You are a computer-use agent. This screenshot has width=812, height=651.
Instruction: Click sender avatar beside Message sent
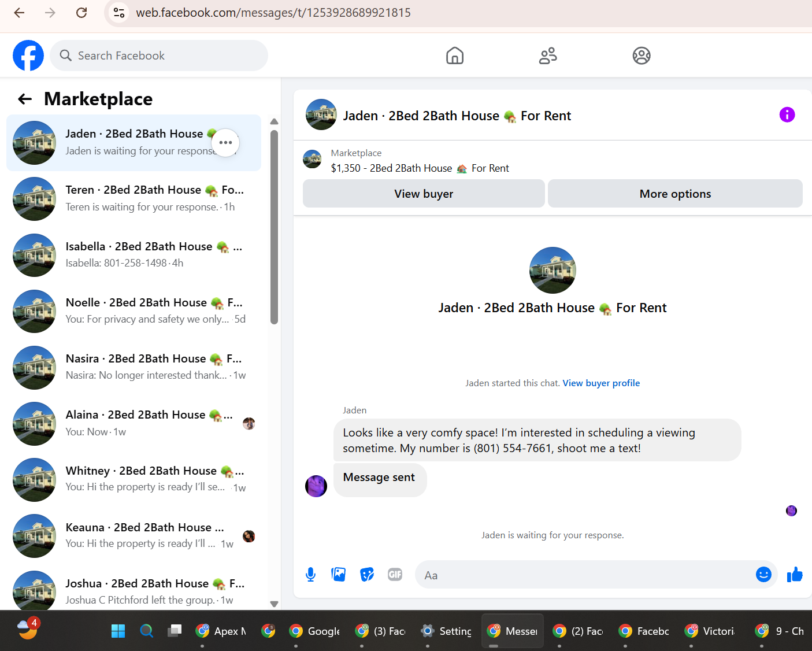click(x=316, y=486)
